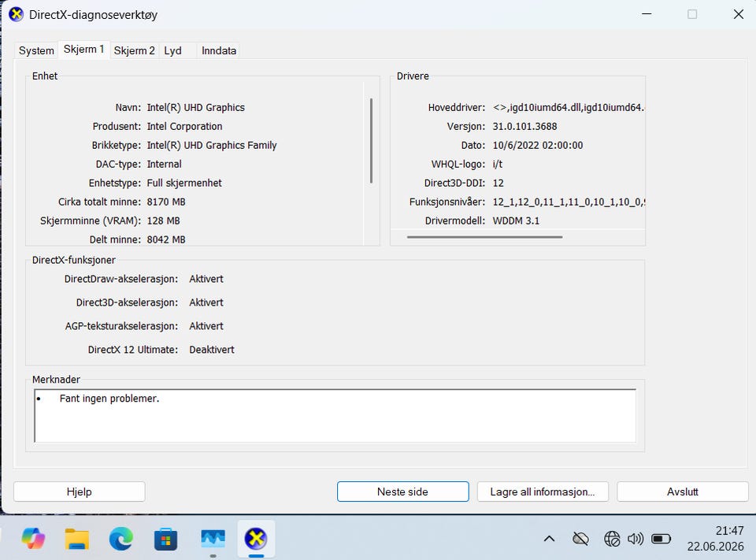This screenshot has width=756, height=560.
Task: Click driver model value 'WDDM 3.1'
Action: click(516, 221)
